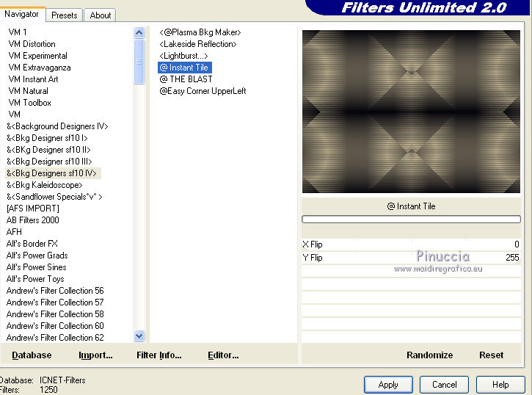532x395 pixels.
Task: Select Andrew's Filter Collection 62
Action: [x=55, y=337]
